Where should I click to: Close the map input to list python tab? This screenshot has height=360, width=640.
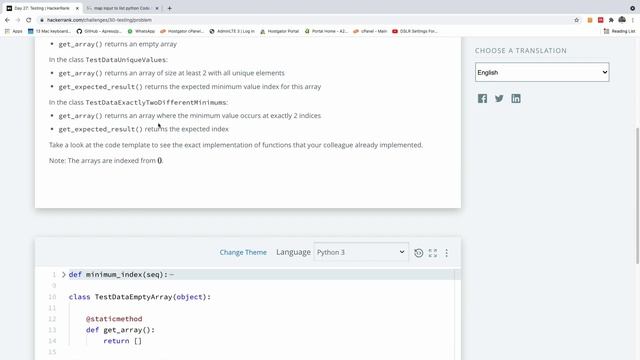[x=157, y=8]
